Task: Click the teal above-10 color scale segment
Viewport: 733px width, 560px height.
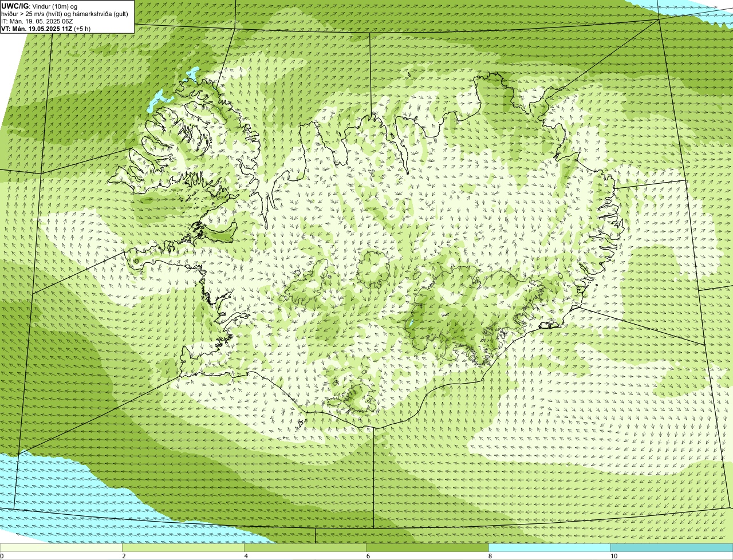Action: [x=671, y=547]
